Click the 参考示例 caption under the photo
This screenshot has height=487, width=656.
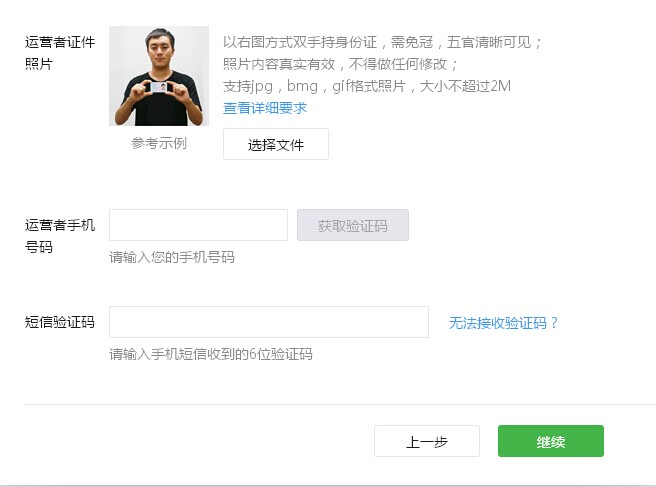(x=159, y=143)
